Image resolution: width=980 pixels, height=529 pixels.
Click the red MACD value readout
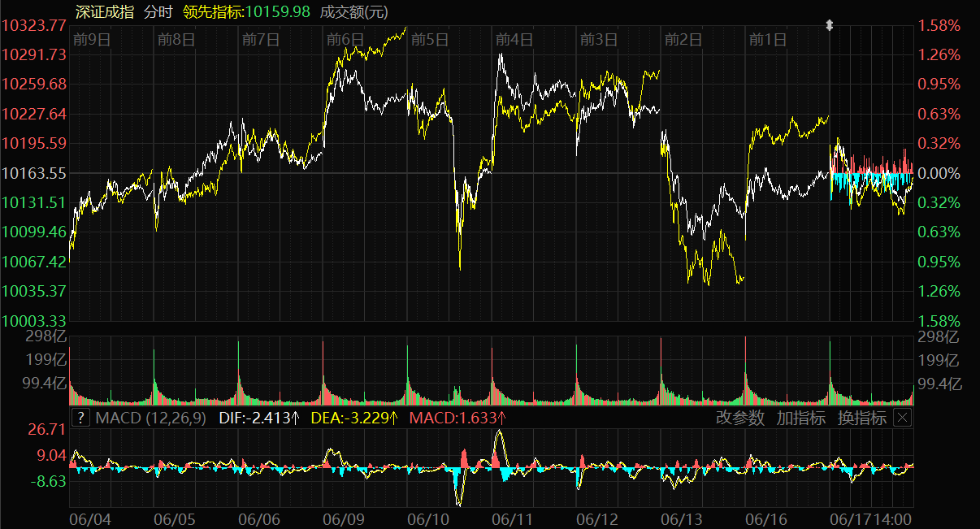pyautogui.click(x=457, y=418)
